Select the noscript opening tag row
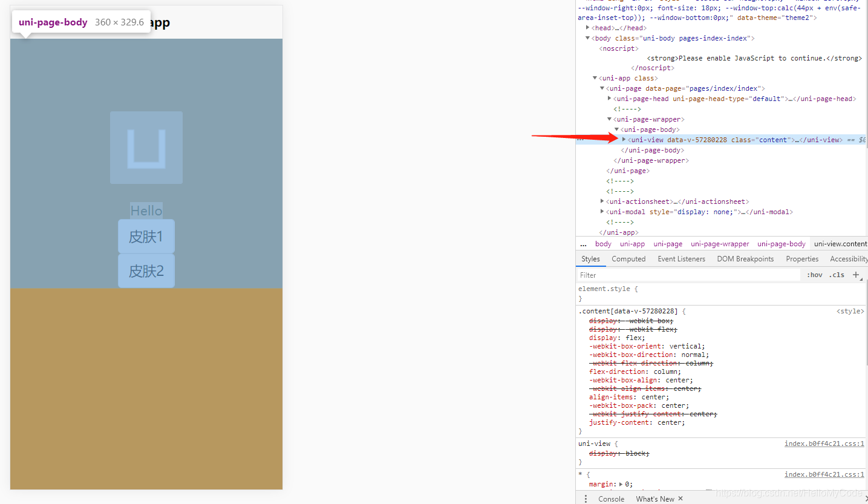This screenshot has width=868, height=504. (618, 48)
